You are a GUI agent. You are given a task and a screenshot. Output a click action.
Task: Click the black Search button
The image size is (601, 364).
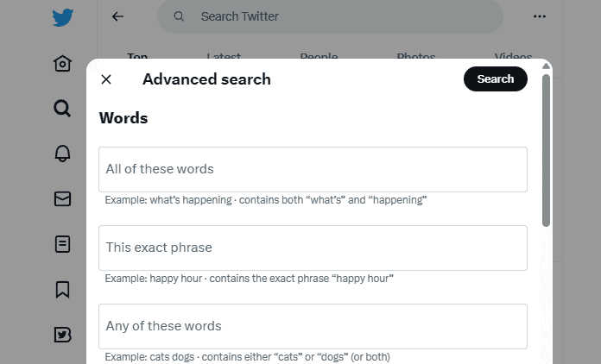click(x=495, y=78)
